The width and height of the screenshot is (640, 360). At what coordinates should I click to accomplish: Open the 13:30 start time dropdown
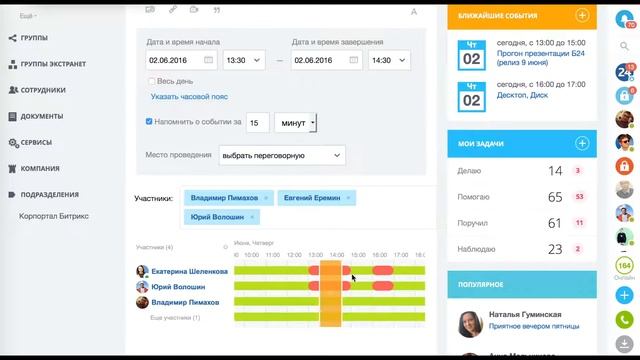pyautogui.click(x=244, y=60)
